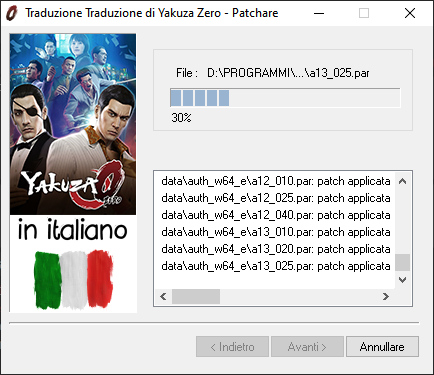Screen dimensions: 434x375
Task: Click the 30% patch progress bar
Action: coord(285,98)
